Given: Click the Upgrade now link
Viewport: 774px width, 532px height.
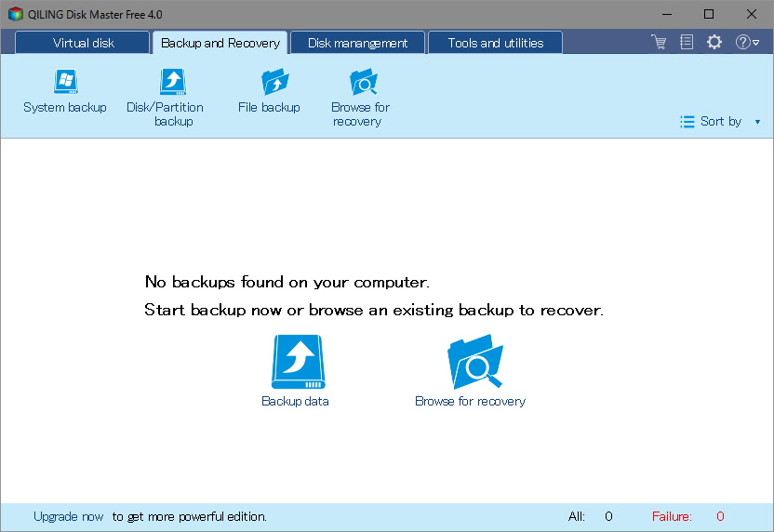Looking at the screenshot, I should tap(68, 517).
